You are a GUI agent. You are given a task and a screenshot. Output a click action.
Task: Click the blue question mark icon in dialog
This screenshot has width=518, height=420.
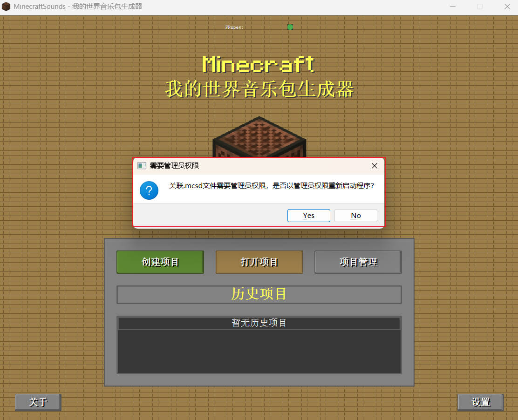(x=149, y=190)
